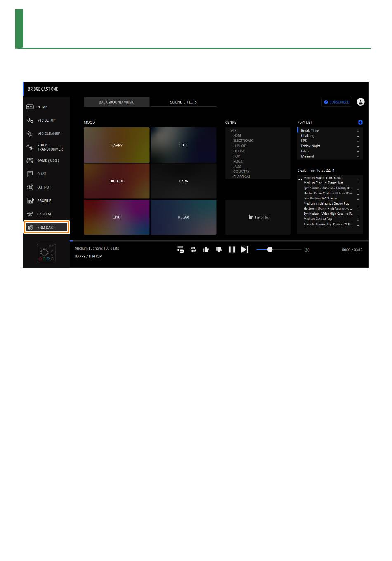
Task: Open options menu for Friday Night playlist
Action: [x=358, y=146]
